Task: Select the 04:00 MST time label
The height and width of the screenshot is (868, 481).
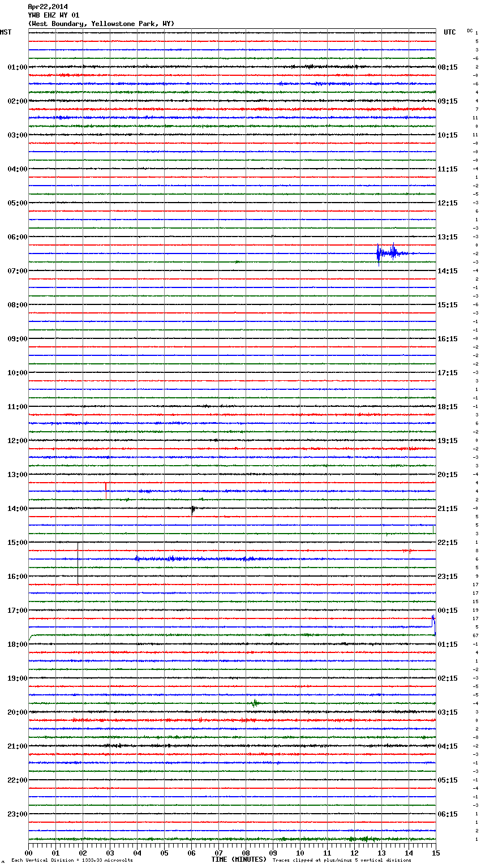Action: 17,169
